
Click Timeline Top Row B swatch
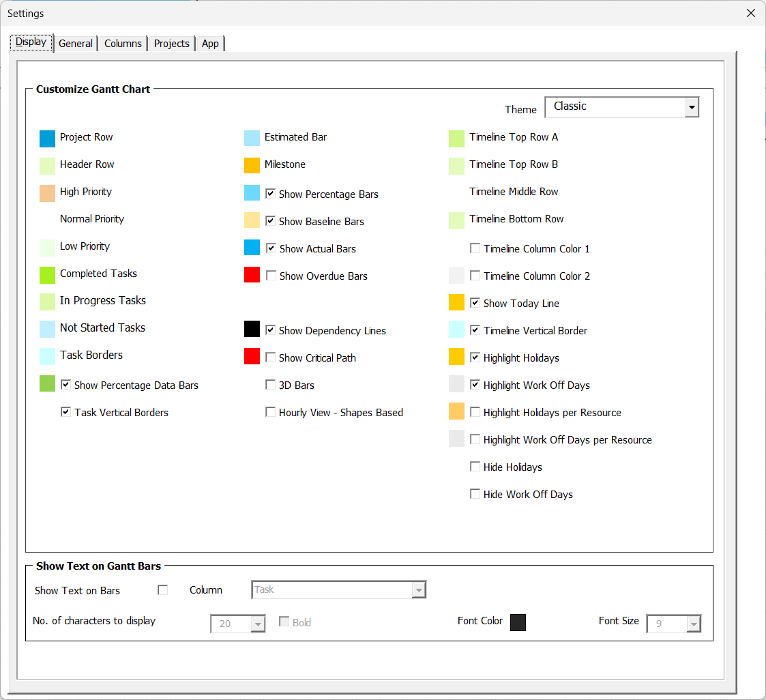coord(457,166)
